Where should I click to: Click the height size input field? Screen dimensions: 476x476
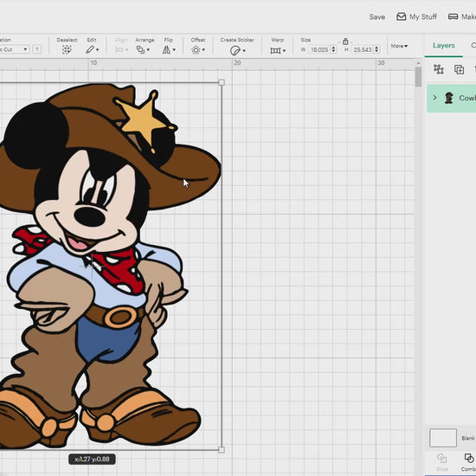(x=362, y=49)
